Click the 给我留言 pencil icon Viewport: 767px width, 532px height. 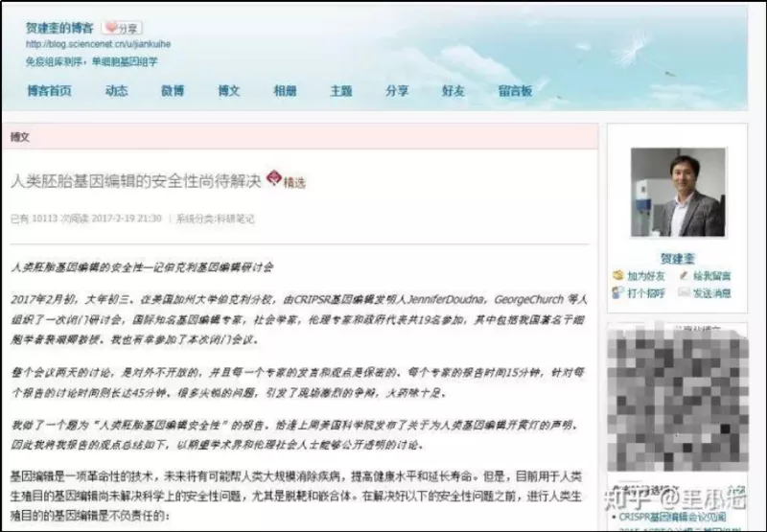click(x=684, y=276)
